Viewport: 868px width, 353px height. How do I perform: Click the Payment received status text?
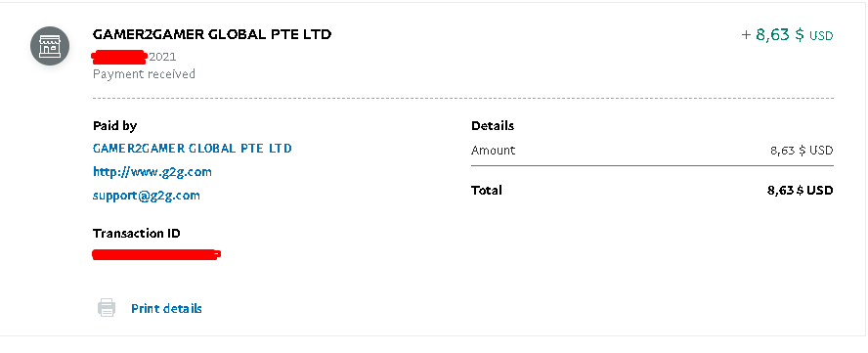click(x=144, y=73)
